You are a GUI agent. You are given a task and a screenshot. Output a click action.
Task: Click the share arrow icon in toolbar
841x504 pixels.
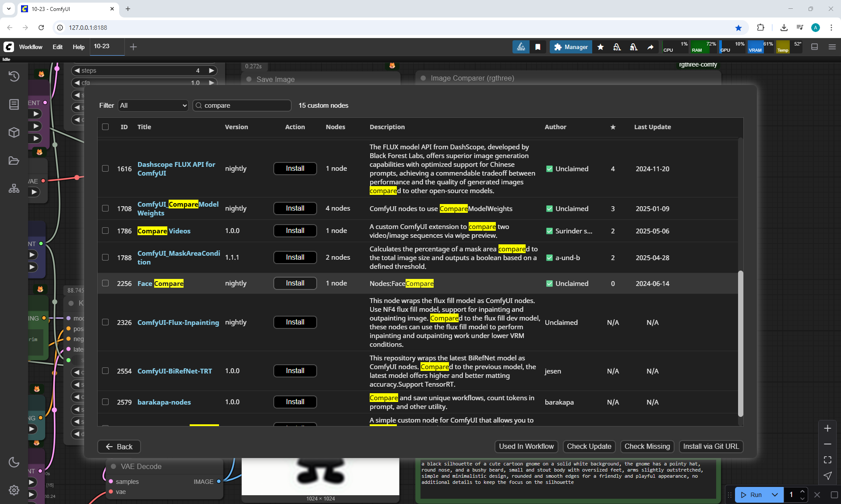[x=650, y=47]
